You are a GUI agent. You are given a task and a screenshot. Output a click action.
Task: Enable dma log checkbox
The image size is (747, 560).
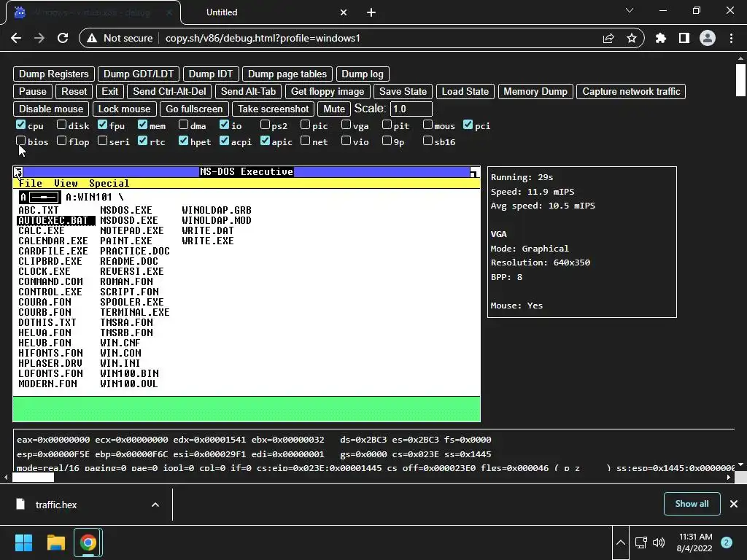pyautogui.click(x=183, y=125)
